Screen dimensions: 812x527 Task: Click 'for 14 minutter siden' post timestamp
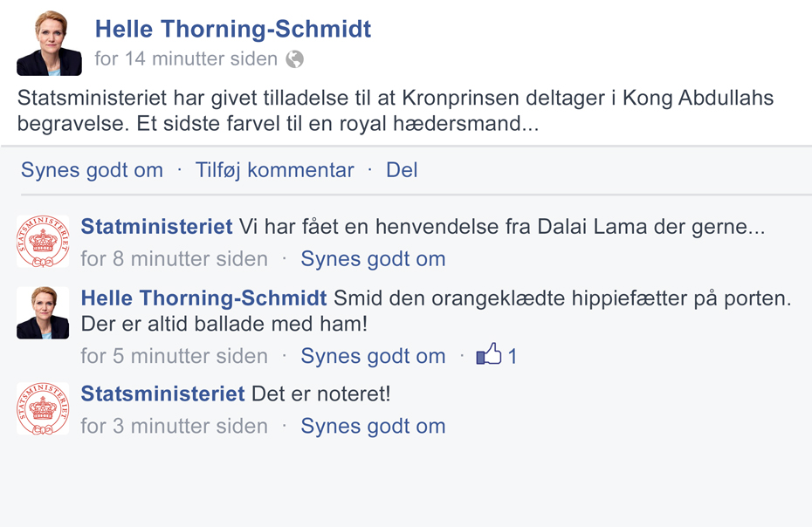[x=186, y=59]
